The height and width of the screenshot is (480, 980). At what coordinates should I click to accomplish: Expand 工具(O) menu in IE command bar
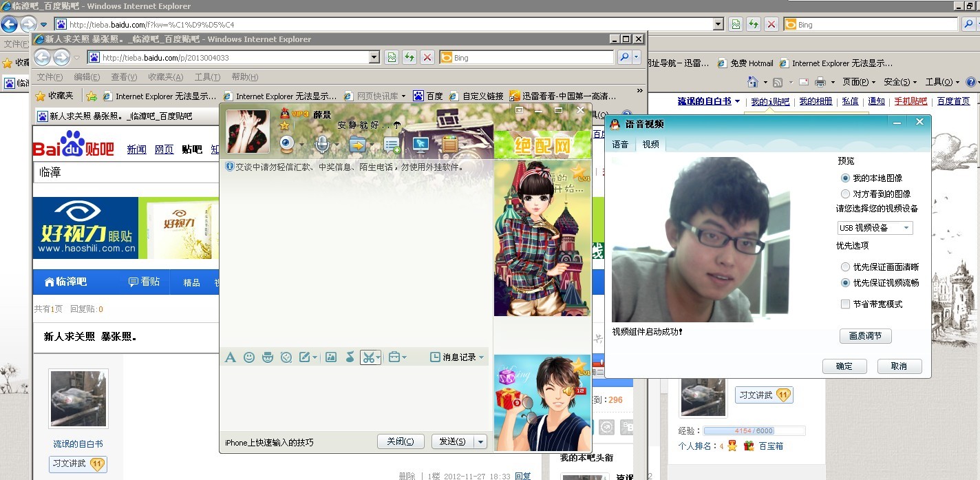click(942, 82)
